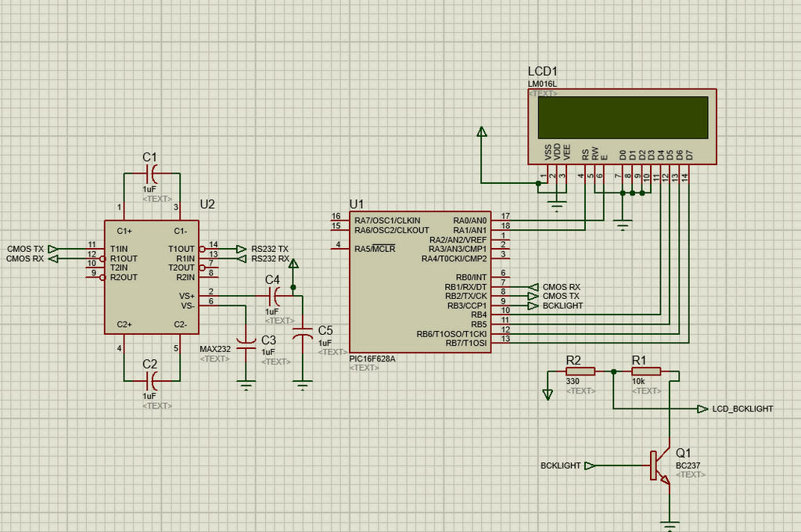Click the BCKLIGHT terminal arrow at Q1 base
This screenshot has width=801, height=532.
[590, 465]
